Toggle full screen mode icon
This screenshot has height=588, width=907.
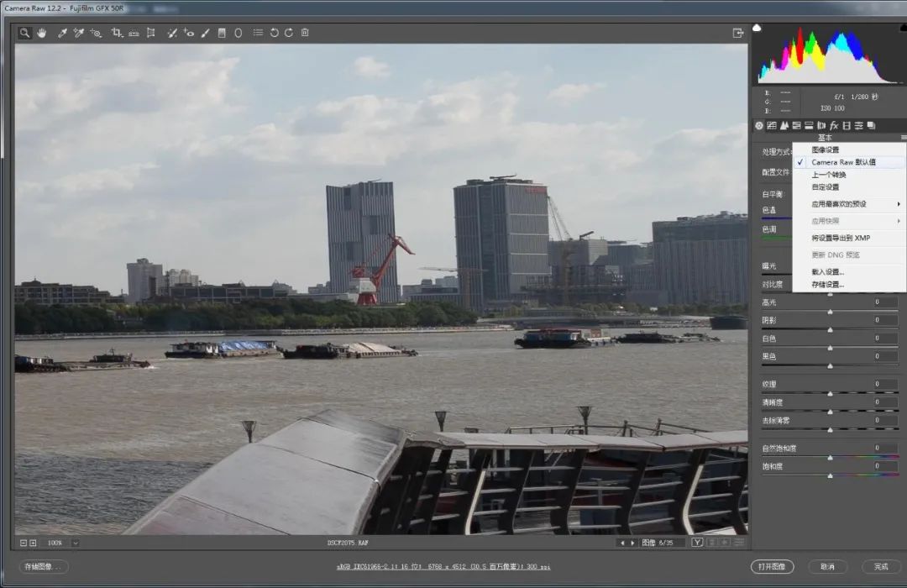738,33
